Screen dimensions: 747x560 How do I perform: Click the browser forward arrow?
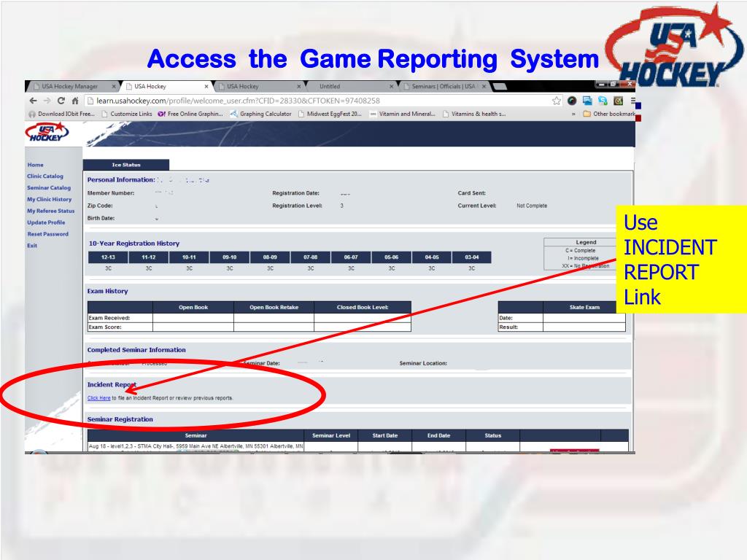pyautogui.click(x=47, y=101)
